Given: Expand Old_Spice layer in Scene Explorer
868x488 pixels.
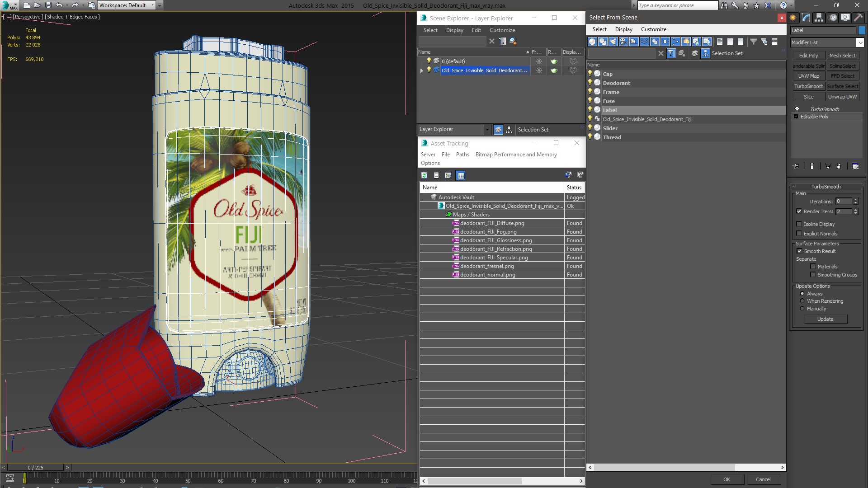Looking at the screenshot, I should (422, 70).
